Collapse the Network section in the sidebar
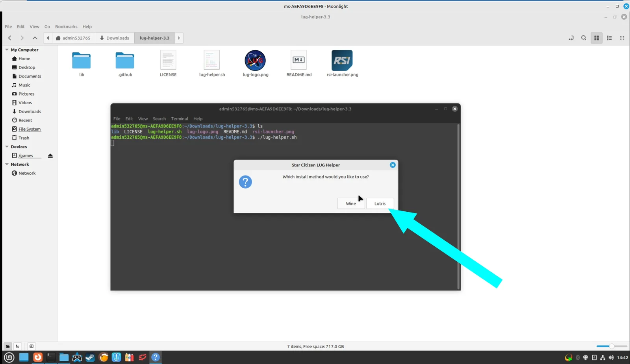The image size is (630, 364). 7,164
